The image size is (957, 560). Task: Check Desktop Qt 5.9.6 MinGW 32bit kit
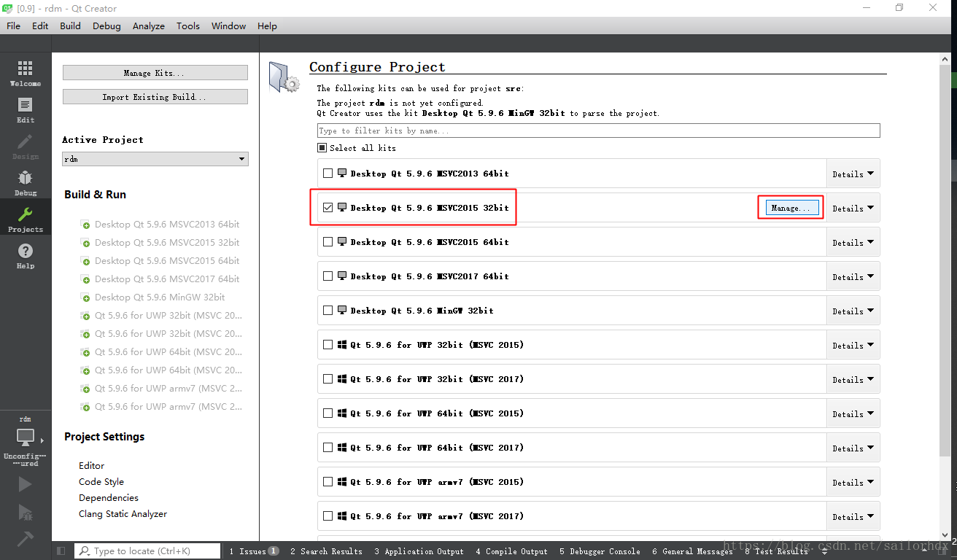point(328,311)
